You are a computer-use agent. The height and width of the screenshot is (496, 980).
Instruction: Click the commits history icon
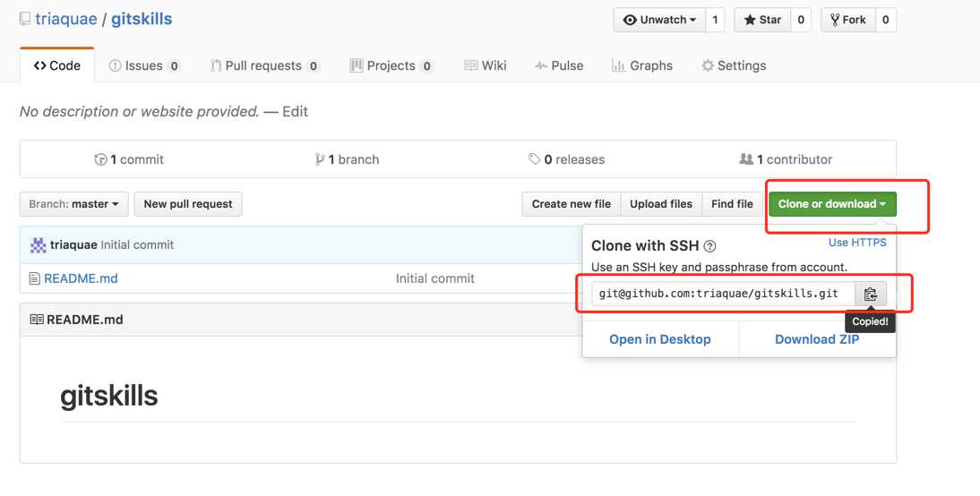point(100,159)
